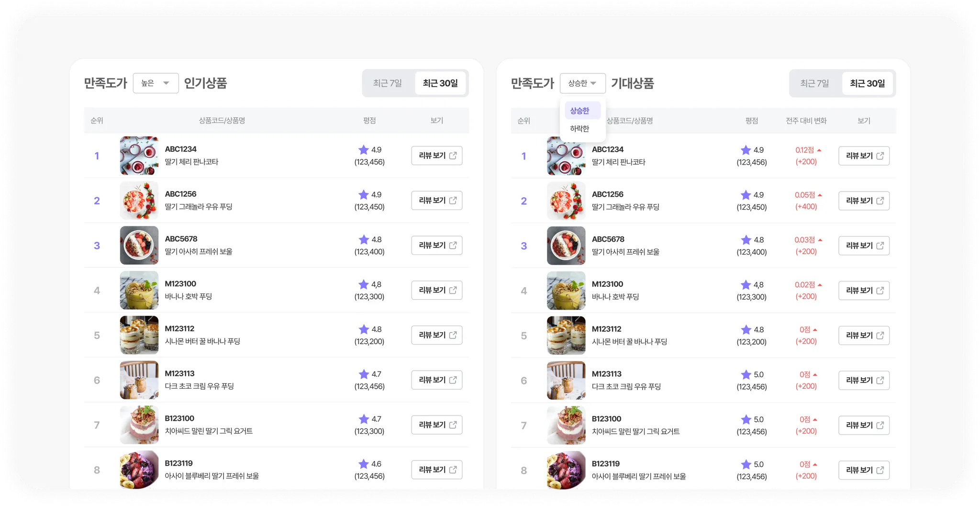
Task: Click the (+400) change value
Action: (x=806, y=207)
